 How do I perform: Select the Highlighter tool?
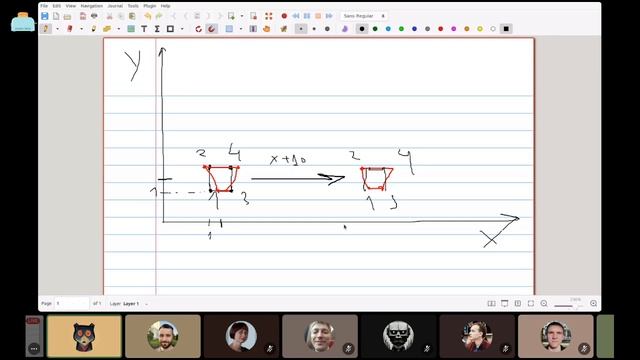point(94,29)
